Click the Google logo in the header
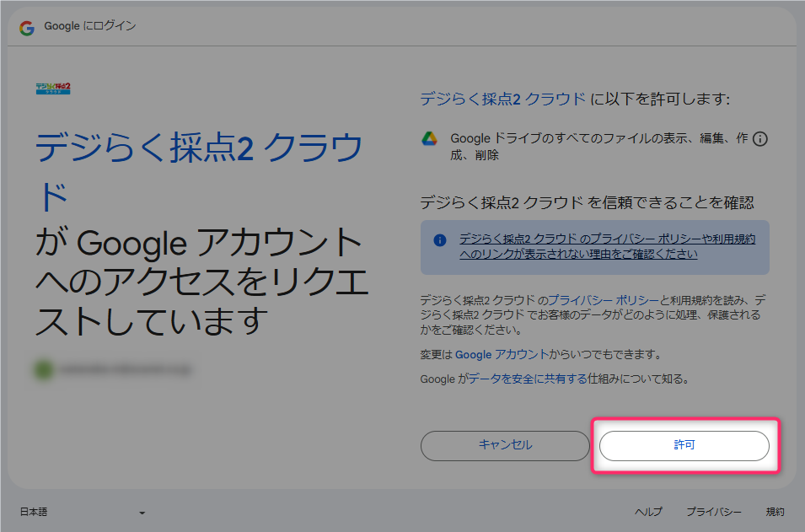Screen dimensions: 805x532 [27, 28]
